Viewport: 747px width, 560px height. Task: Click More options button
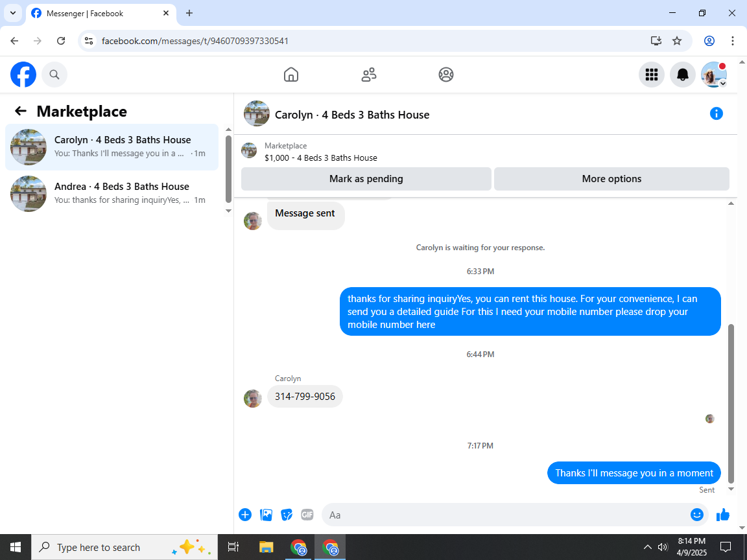(611, 179)
